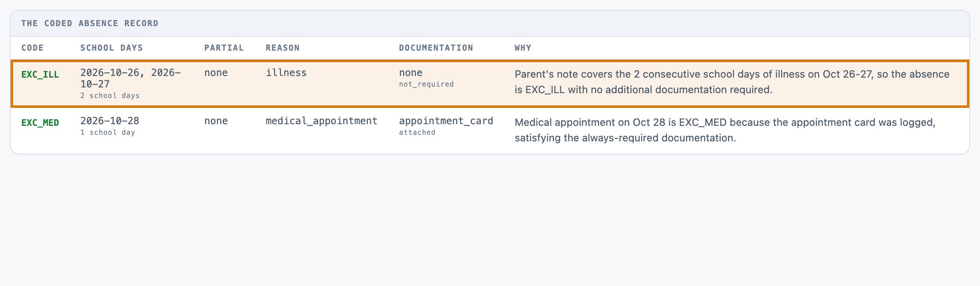Viewport: 980px width, 286px height.
Task: Click the PARTIAL column header
Action: [x=224, y=48]
